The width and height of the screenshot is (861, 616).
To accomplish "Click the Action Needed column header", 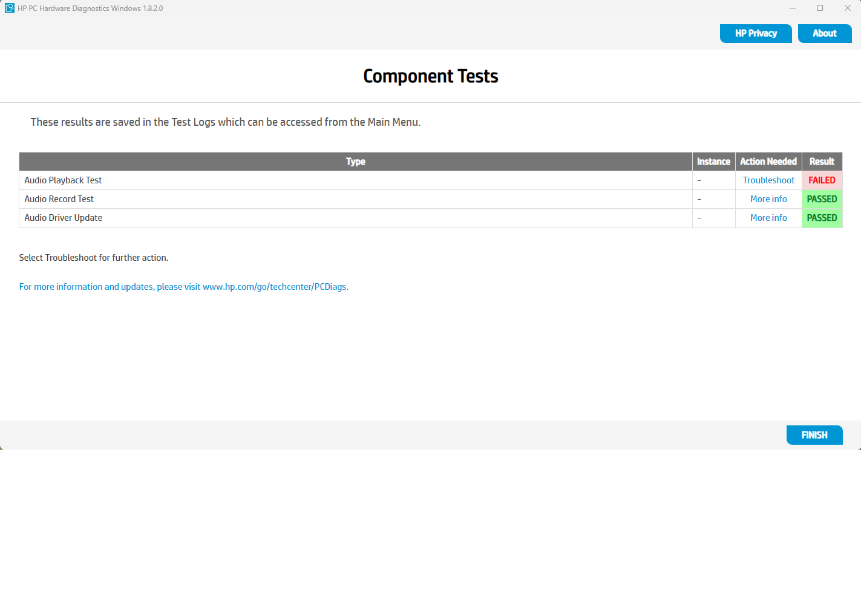I will [768, 162].
